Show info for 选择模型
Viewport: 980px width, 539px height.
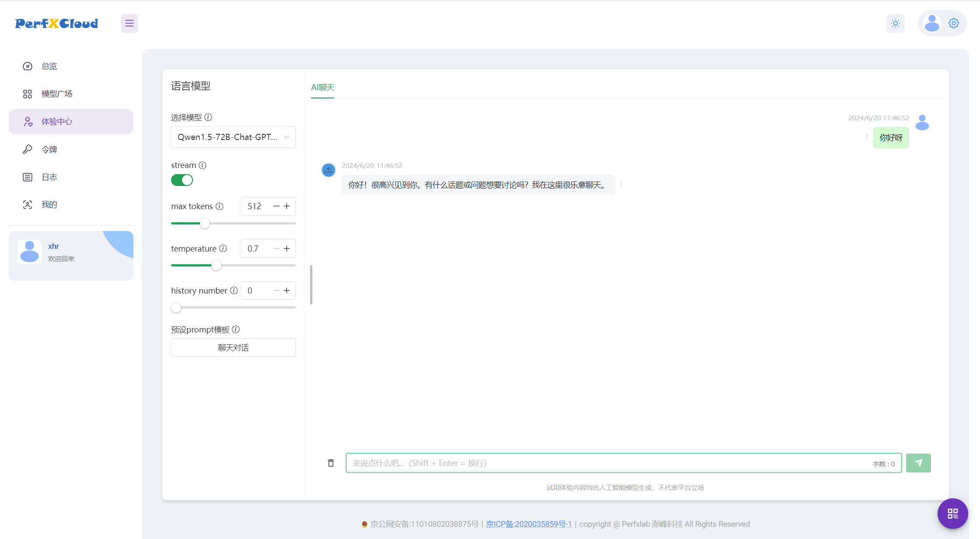(208, 117)
